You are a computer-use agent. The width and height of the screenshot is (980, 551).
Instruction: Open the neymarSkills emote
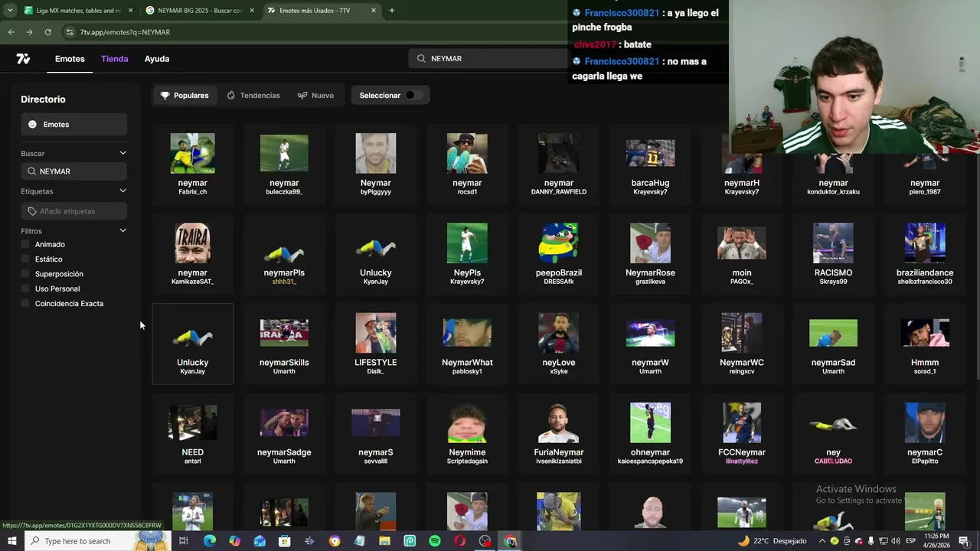click(284, 343)
